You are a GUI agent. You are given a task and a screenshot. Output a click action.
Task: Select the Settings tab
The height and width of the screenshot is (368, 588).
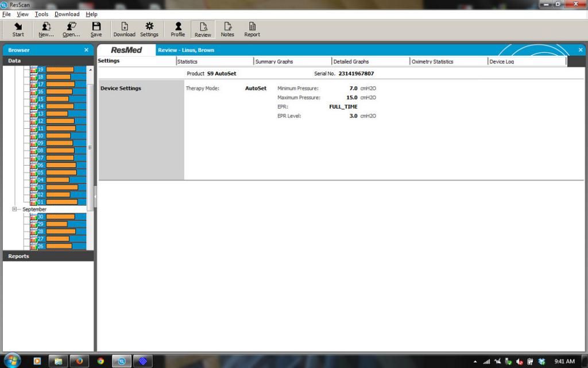(x=137, y=61)
